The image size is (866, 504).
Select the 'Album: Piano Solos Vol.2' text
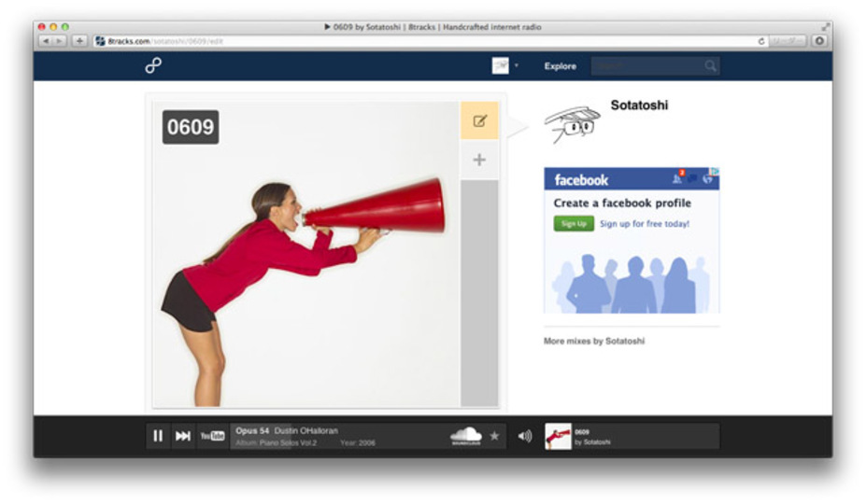click(x=277, y=442)
